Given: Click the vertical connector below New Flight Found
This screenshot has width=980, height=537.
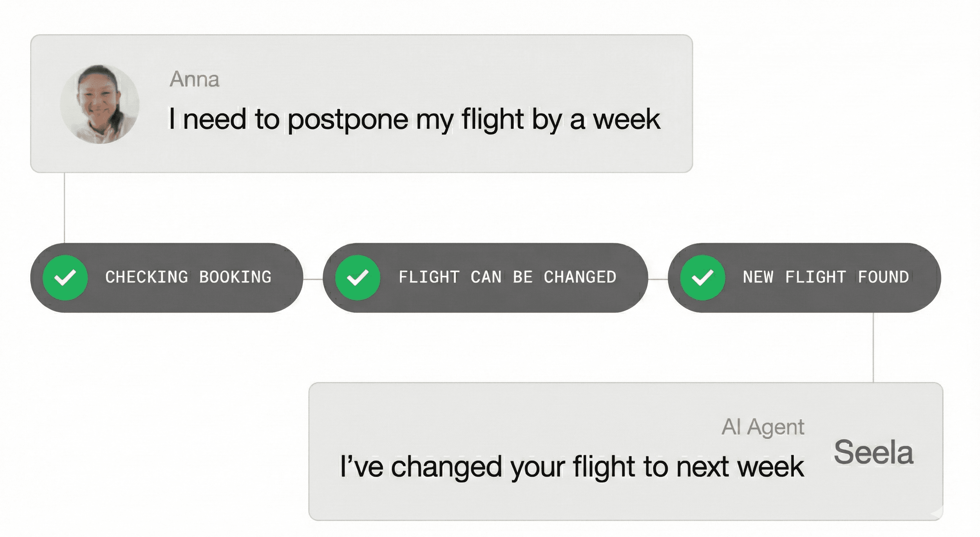Looking at the screenshot, I should point(873,347).
